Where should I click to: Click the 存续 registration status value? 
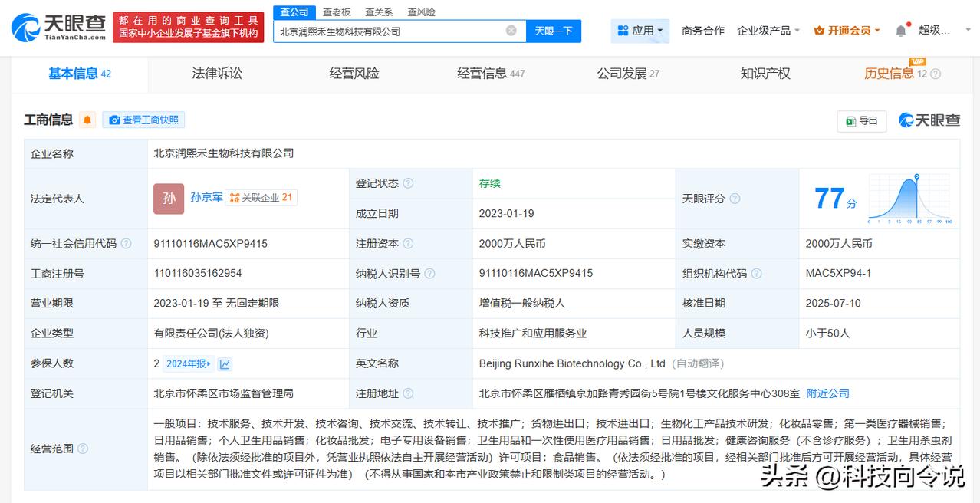[x=490, y=183]
